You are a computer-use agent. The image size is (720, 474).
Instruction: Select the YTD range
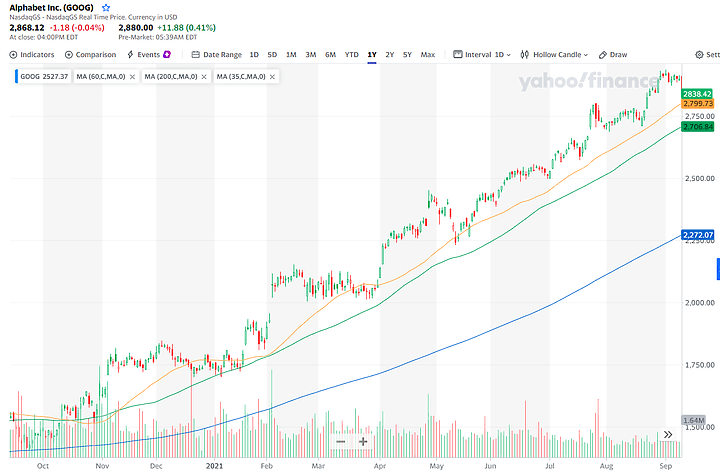click(x=352, y=55)
